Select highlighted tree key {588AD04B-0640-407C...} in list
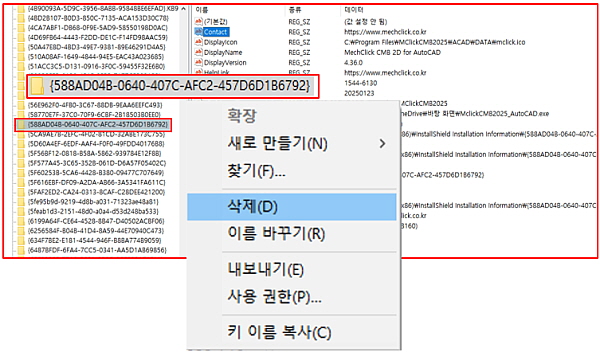The width and height of the screenshot is (600, 360). tap(98, 125)
